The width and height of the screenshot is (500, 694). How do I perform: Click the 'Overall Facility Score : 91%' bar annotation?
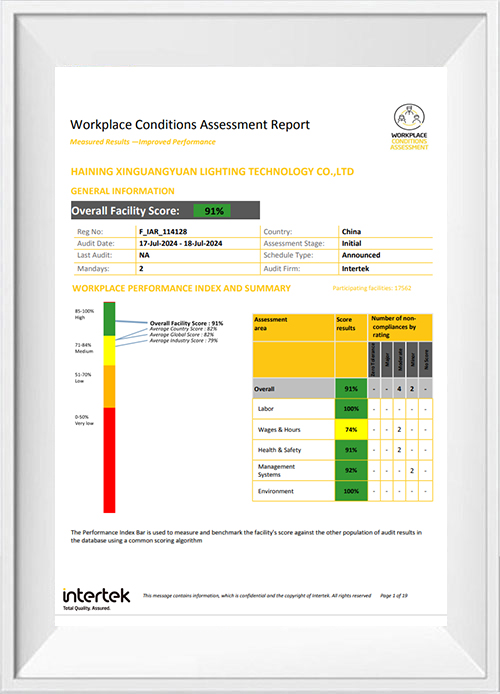coord(186,324)
